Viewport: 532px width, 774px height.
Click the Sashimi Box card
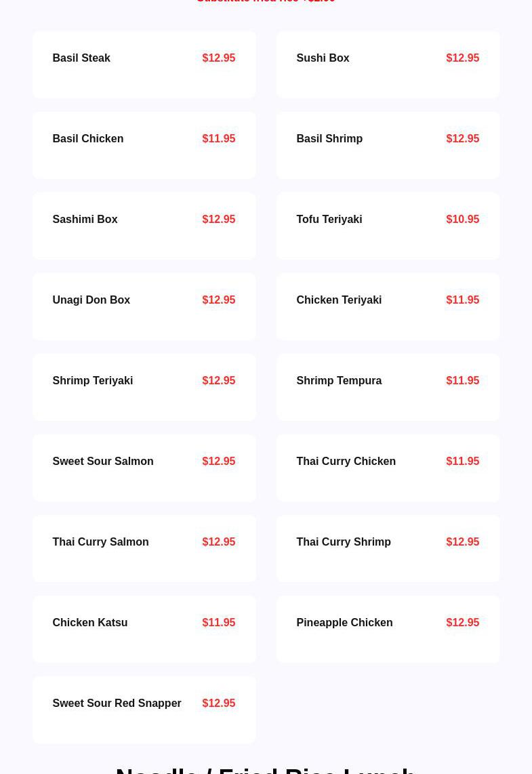(144, 226)
